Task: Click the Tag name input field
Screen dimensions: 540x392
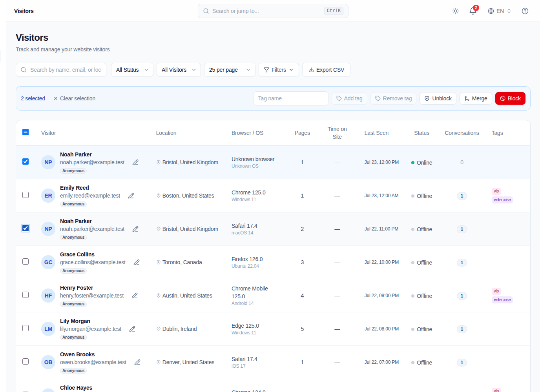Action: 291,98
